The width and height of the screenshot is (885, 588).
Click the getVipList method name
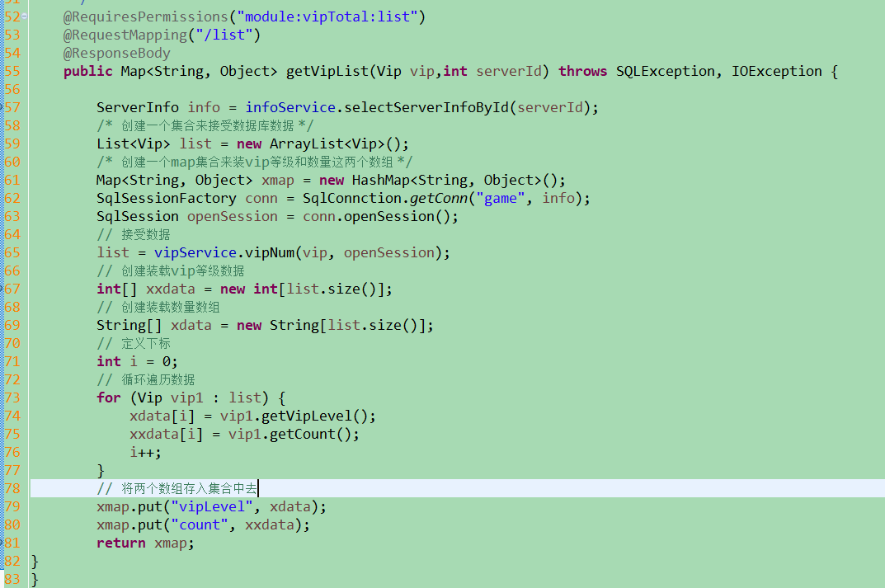click(327, 71)
